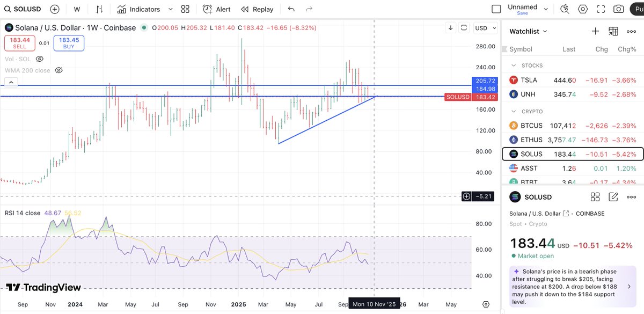
Task: Click the 205.72 price label on axis
Action: [485, 81]
